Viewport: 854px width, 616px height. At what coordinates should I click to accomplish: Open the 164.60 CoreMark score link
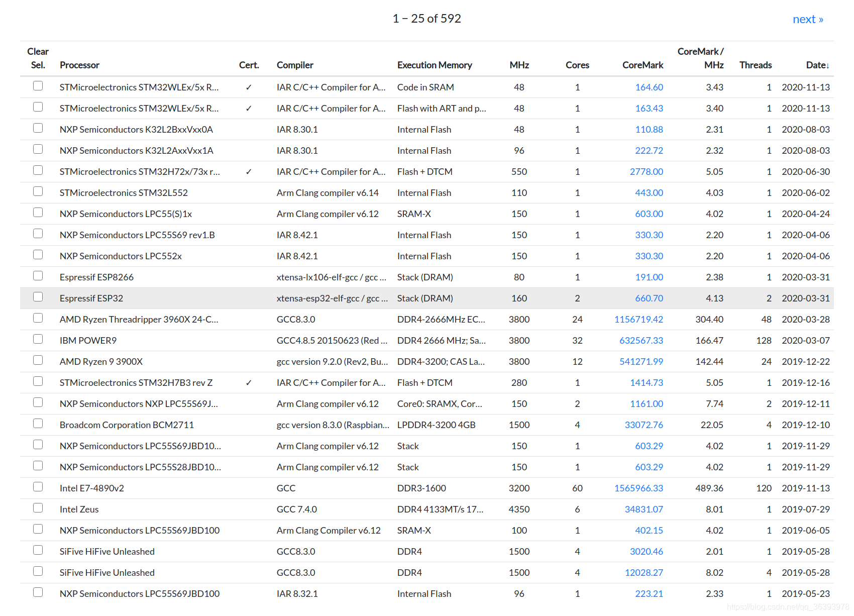pos(649,87)
